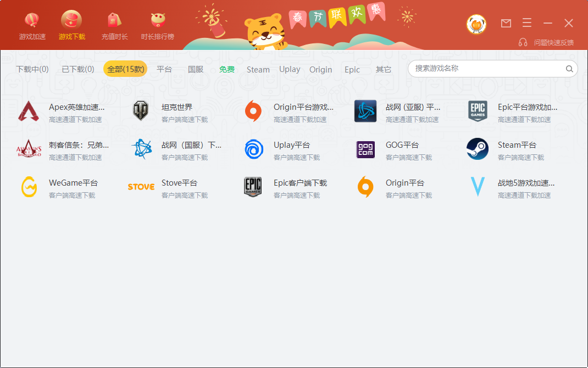Click the GOG.com icon
The width and height of the screenshot is (588, 368).
(x=365, y=149)
